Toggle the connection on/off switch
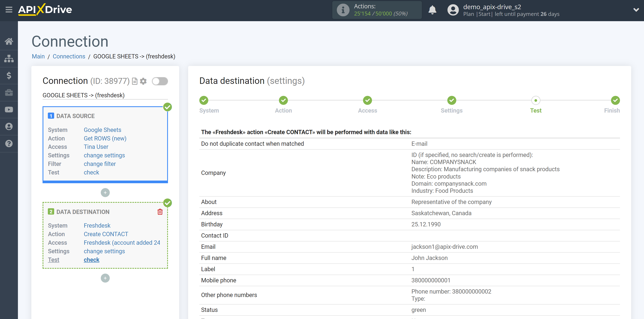This screenshot has width=644, height=319. coord(160,81)
